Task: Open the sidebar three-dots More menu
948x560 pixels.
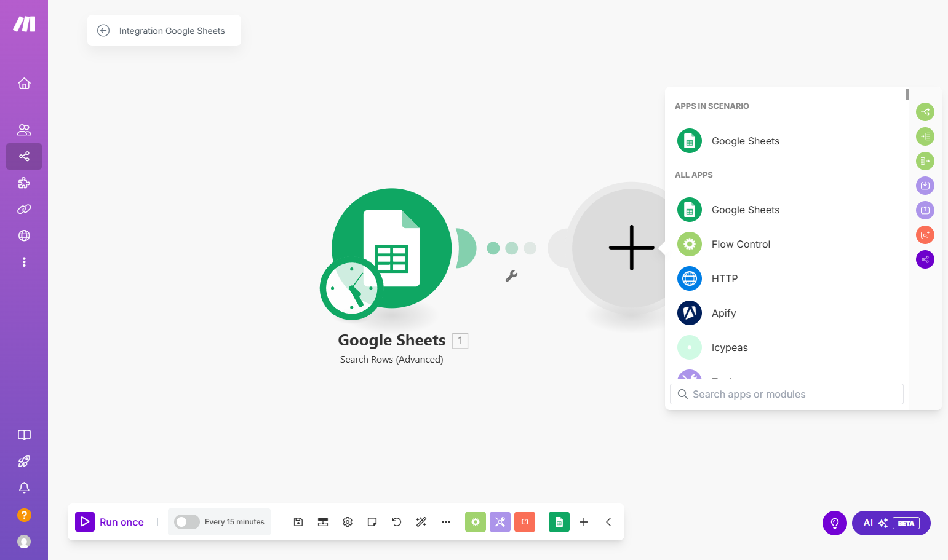Action: [x=24, y=262]
